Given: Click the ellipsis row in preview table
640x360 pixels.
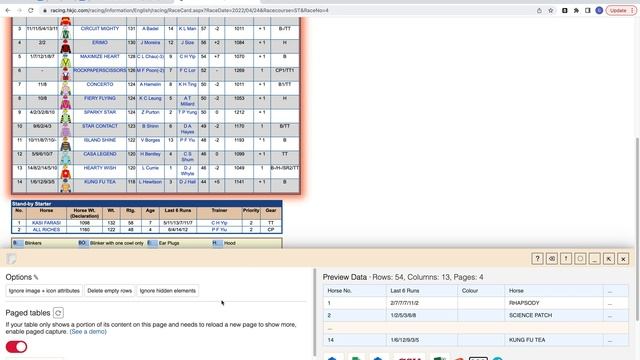Looking at the screenshot, I should coord(476,328).
